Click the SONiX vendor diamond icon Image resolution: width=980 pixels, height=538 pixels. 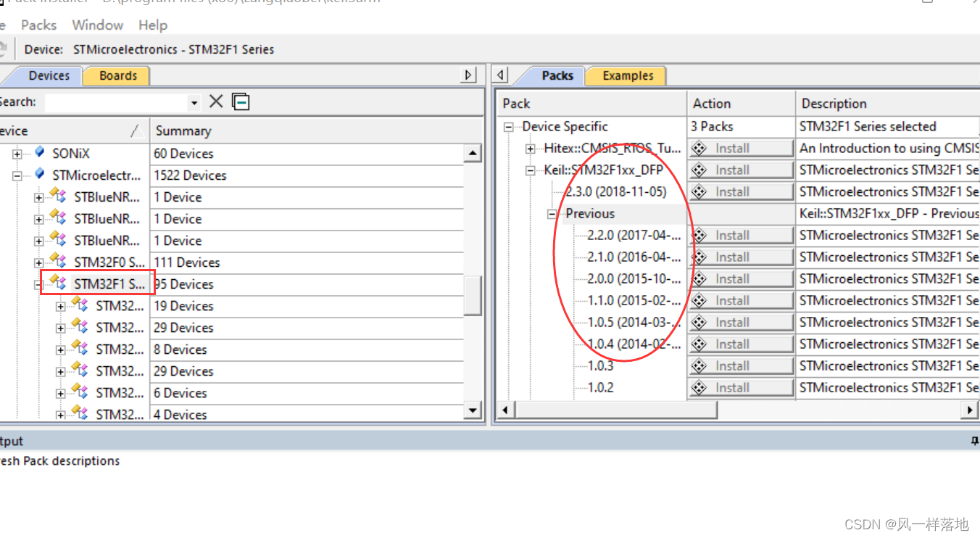pyautogui.click(x=40, y=153)
